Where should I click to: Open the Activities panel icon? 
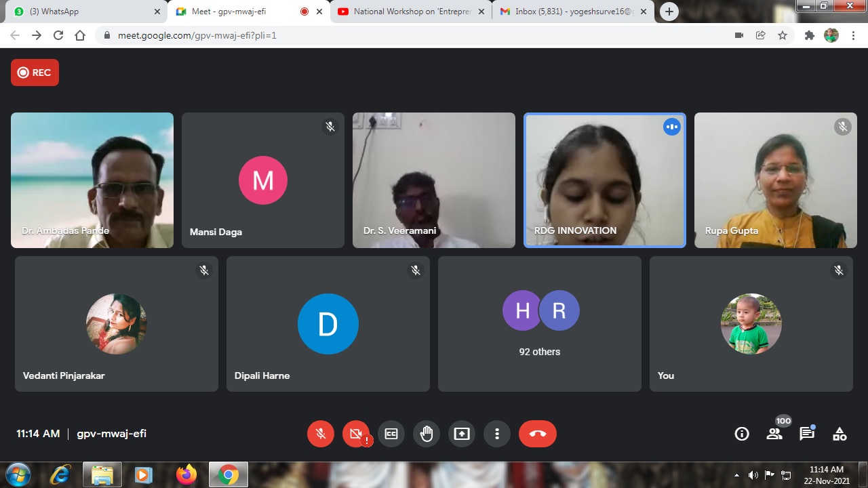point(840,434)
